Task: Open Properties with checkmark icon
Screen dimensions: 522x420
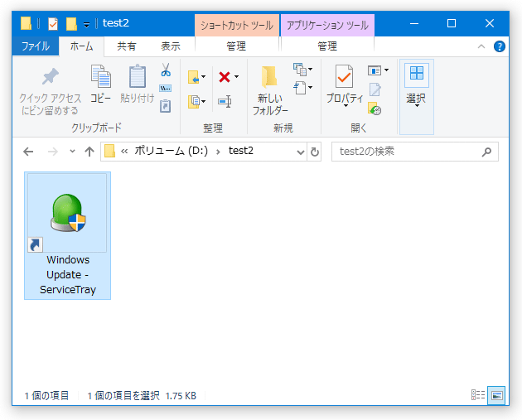Action: [x=344, y=78]
